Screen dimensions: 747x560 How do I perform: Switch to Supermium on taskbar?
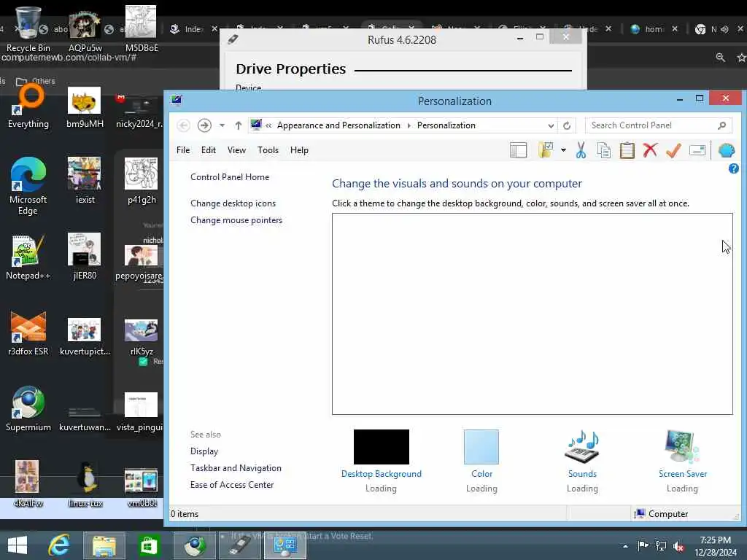coord(194,545)
